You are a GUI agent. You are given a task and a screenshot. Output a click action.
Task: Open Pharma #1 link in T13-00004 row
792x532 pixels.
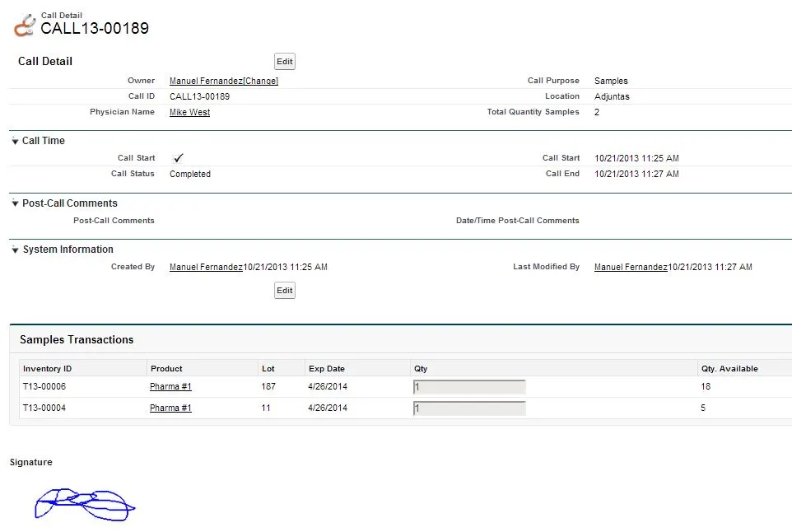[x=170, y=408]
